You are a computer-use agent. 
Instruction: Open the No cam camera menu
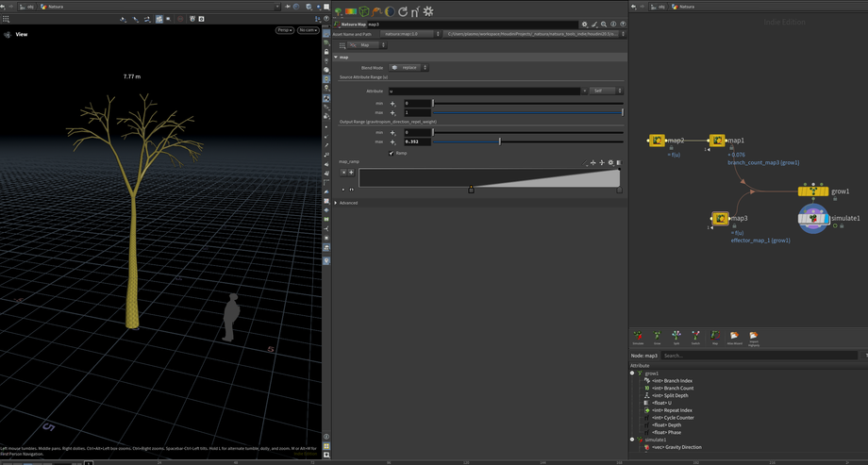click(308, 30)
